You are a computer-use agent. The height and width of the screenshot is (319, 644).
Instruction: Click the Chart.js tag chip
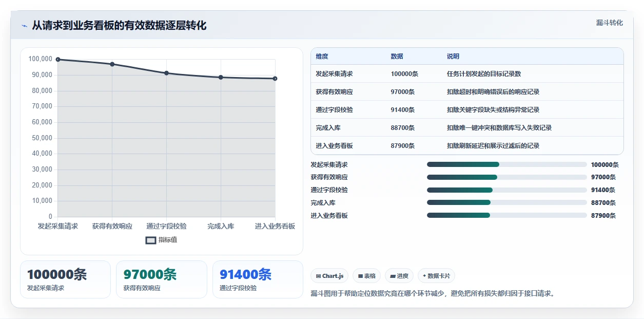(x=329, y=276)
